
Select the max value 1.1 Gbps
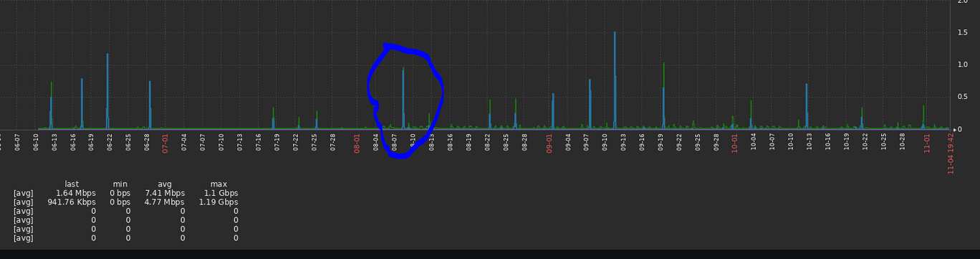pyautogui.click(x=221, y=194)
